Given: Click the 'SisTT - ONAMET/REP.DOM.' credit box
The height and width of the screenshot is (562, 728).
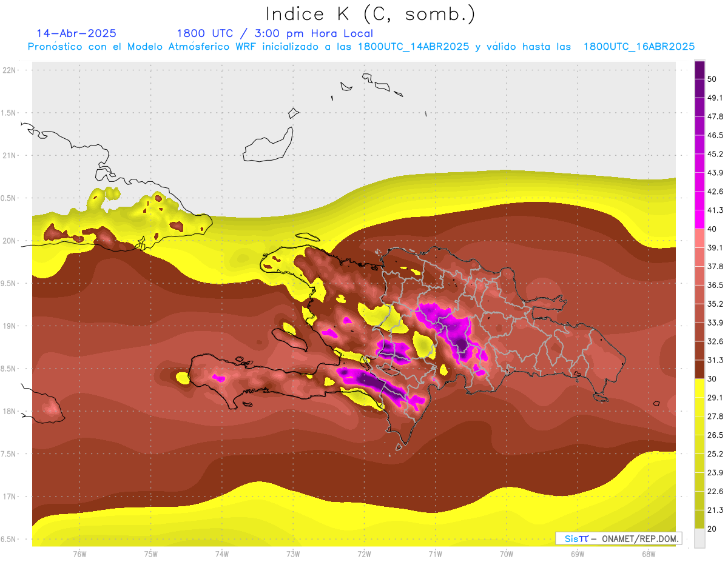Looking at the screenshot, I should (618, 538).
